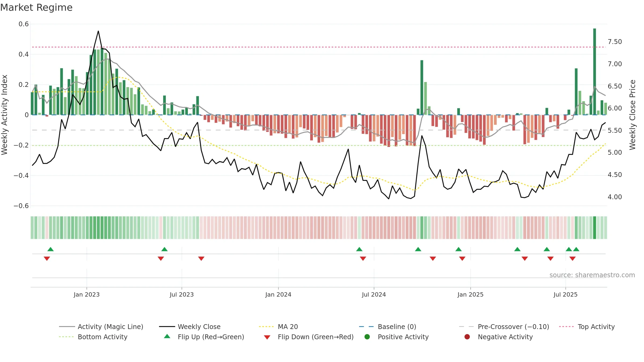
Task: Select the Jul 2024 axis label
Action: click(x=374, y=294)
